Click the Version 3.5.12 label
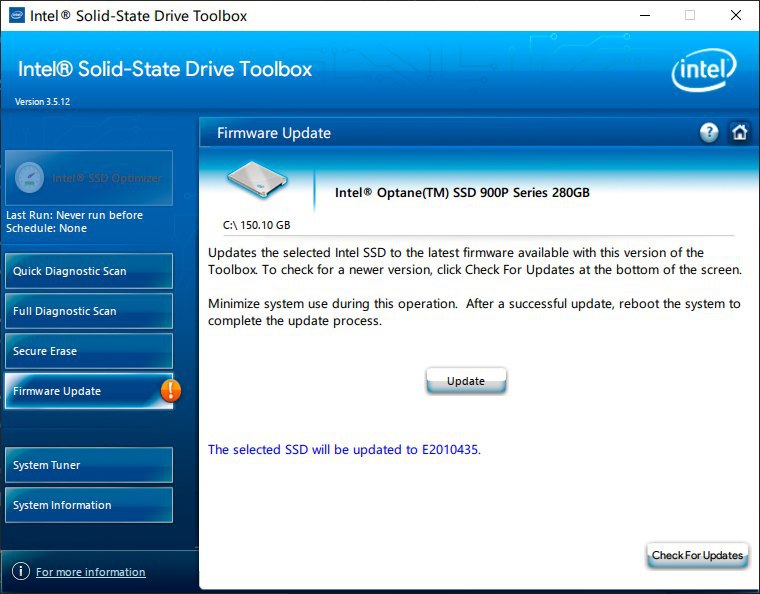The image size is (760, 594). (x=42, y=102)
